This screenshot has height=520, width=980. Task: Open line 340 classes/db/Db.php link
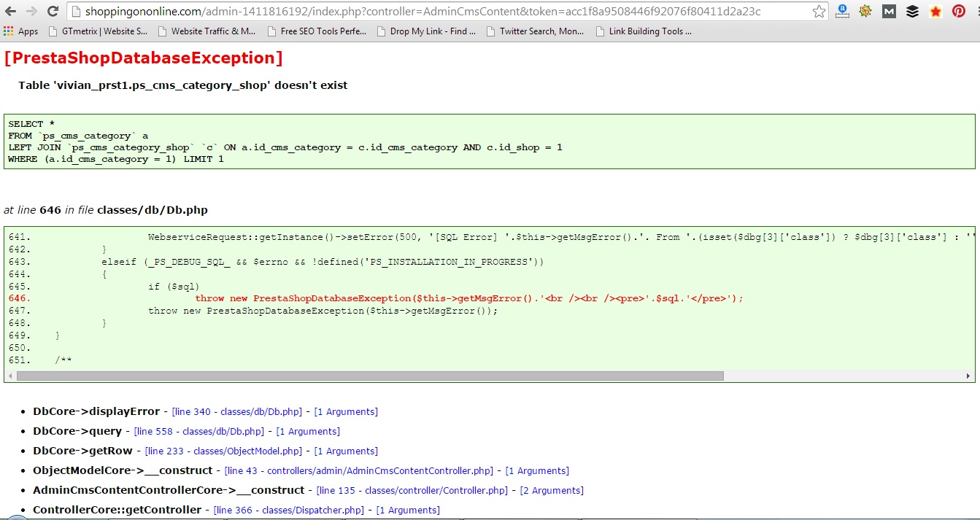pos(239,412)
